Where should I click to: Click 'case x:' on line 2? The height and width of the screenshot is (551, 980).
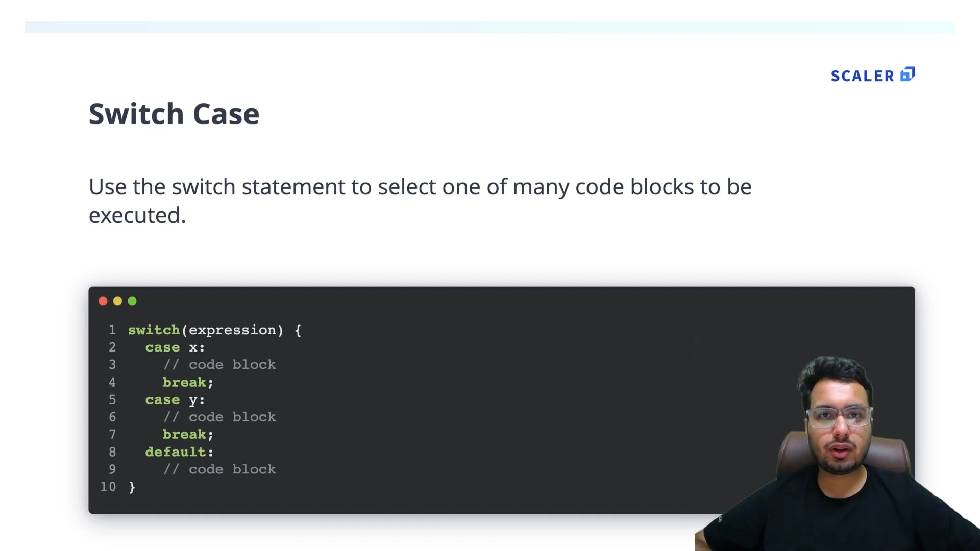point(175,347)
